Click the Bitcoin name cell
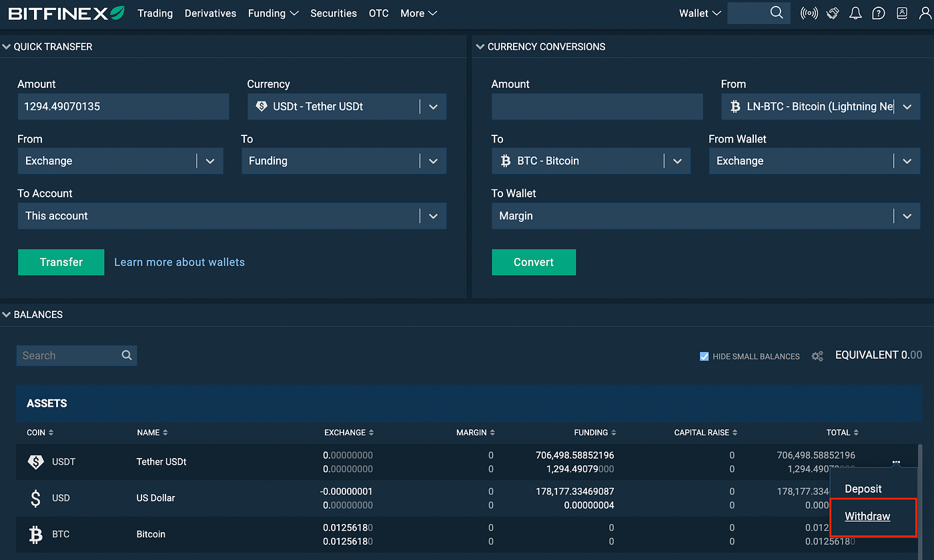 click(x=151, y=534)
